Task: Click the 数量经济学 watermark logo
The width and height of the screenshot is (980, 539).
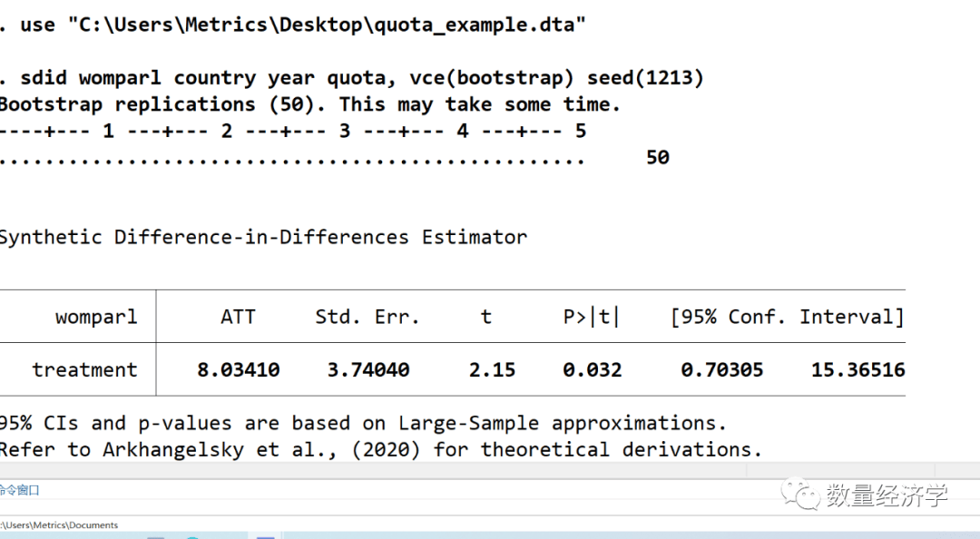Action: (x=885, y=495)
